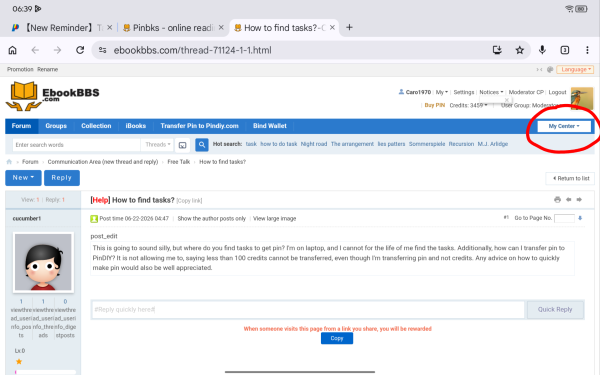Go to next thread arrow icon
The height and width of the screenshot is (375, 600).
tap(579, 199)
